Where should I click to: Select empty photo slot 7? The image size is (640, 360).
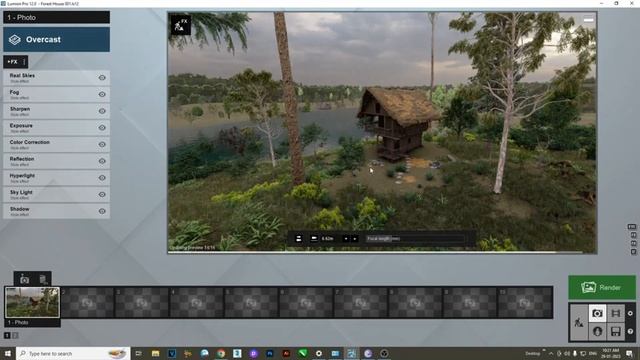(361, 302)
